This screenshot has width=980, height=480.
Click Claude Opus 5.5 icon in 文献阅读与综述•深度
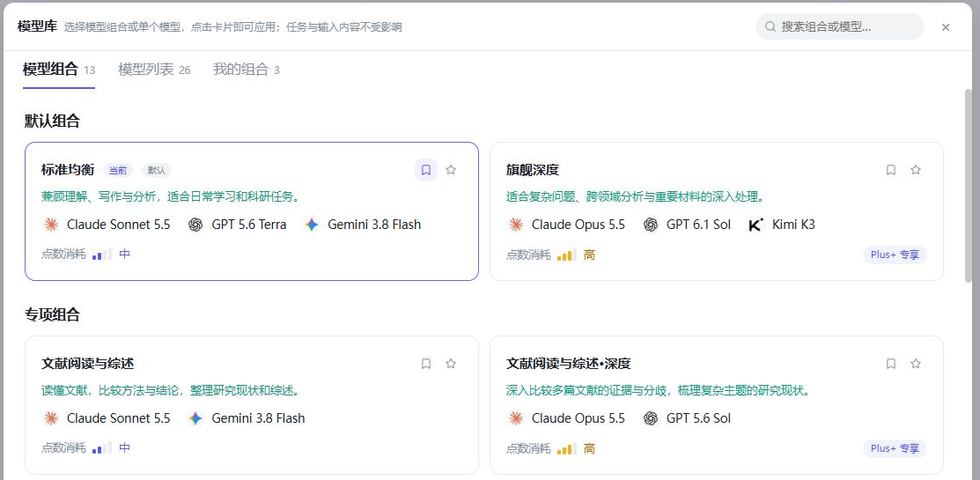tap(516, 418)
